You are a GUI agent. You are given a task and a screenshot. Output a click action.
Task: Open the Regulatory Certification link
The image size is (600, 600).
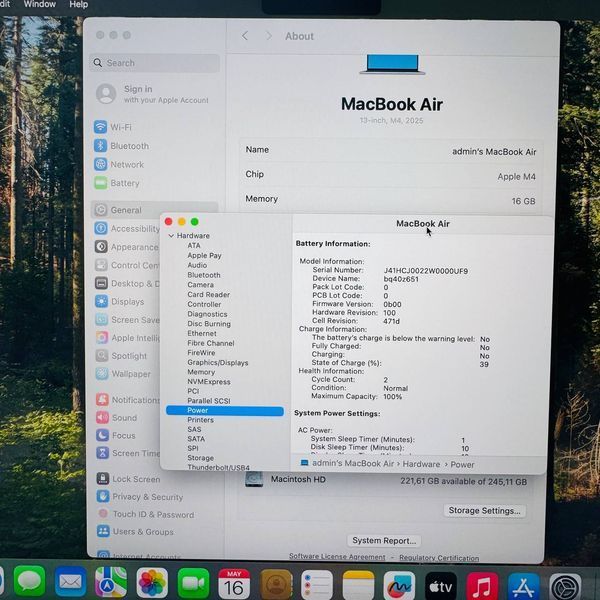[439, 558]
